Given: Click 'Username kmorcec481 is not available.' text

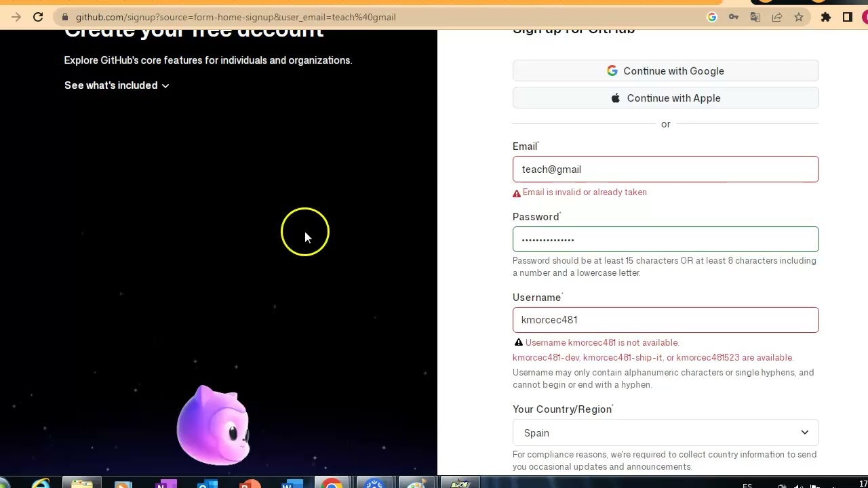Looking at the screenshot, I should (602, 343).
